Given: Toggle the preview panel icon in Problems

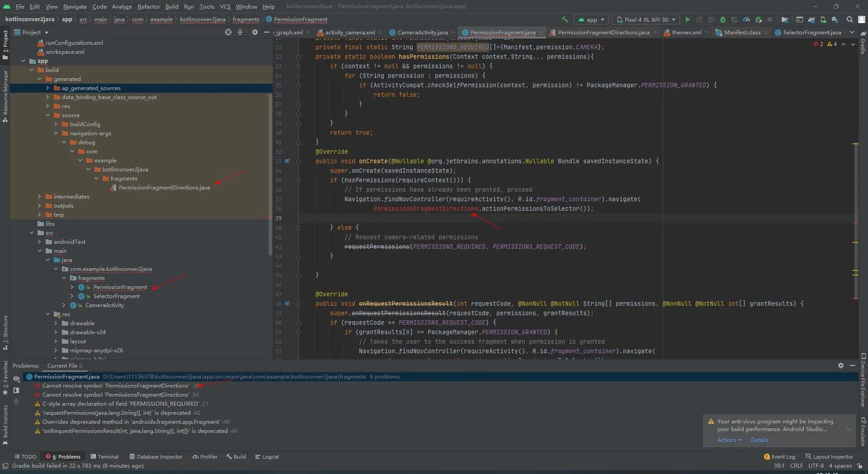Looking at the screenshot, I should coord(16,390).
